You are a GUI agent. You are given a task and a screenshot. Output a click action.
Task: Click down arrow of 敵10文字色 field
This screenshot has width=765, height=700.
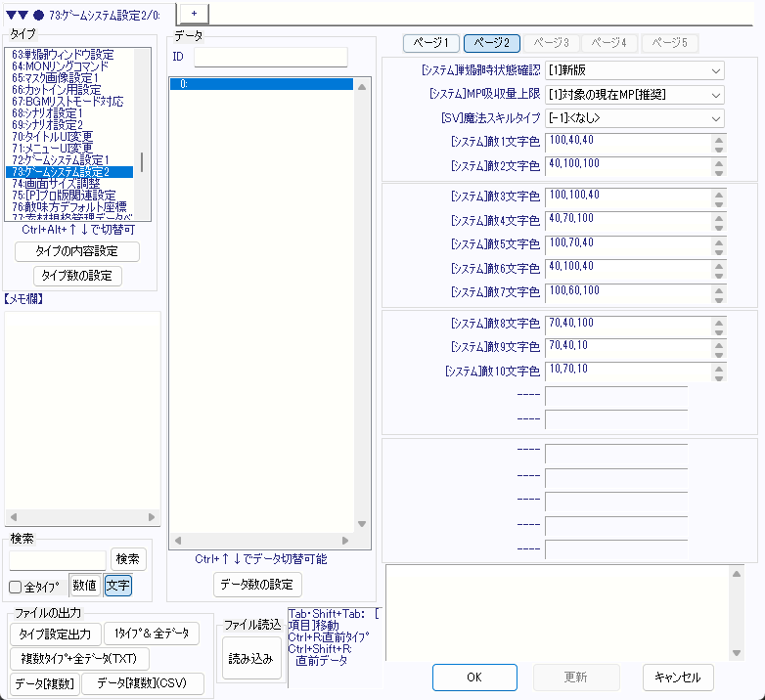[719, 376]
